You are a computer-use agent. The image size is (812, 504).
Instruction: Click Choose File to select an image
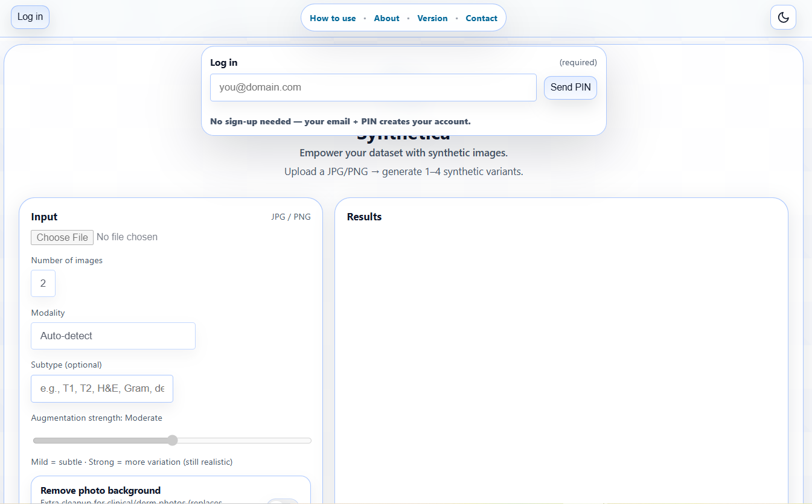point(62,237)
